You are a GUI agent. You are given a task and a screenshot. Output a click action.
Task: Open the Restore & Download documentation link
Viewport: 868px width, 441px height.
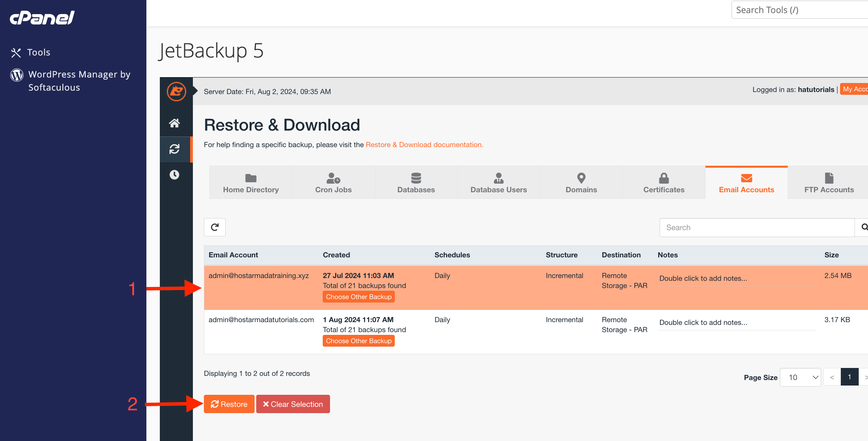(x=424, y=145)
